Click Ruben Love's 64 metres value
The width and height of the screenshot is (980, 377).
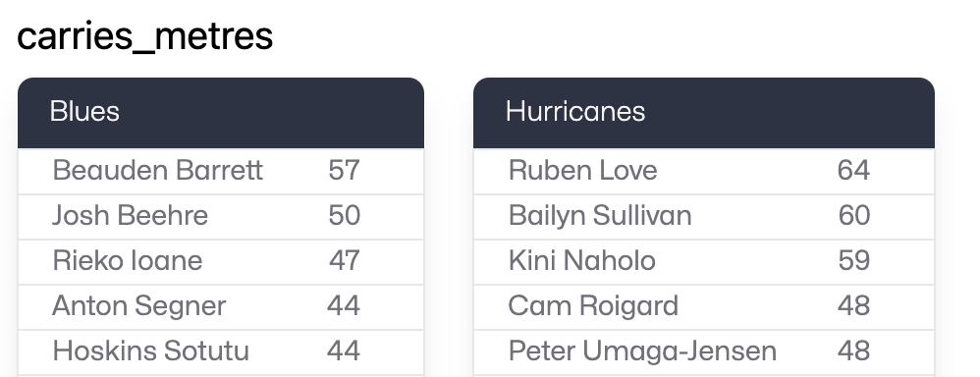pos(853,170)
